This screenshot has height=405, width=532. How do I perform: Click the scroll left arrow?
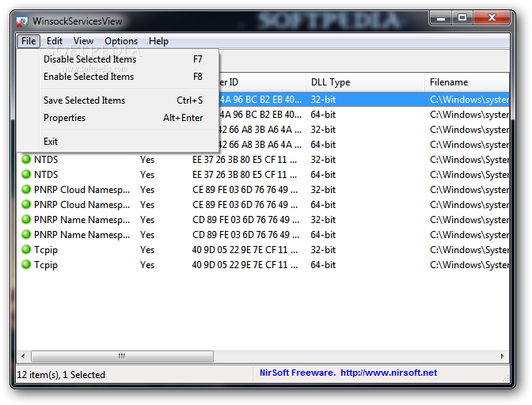23,356
